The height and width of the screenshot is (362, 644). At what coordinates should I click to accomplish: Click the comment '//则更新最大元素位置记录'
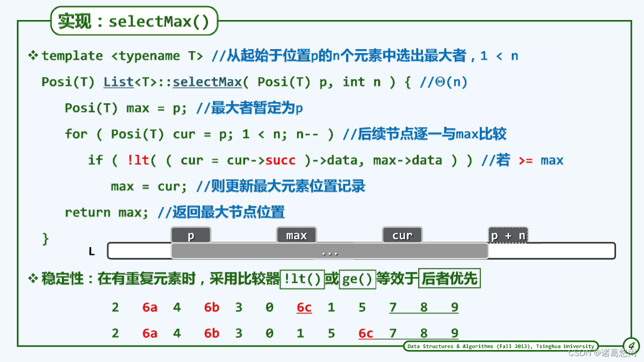[281, 186]
